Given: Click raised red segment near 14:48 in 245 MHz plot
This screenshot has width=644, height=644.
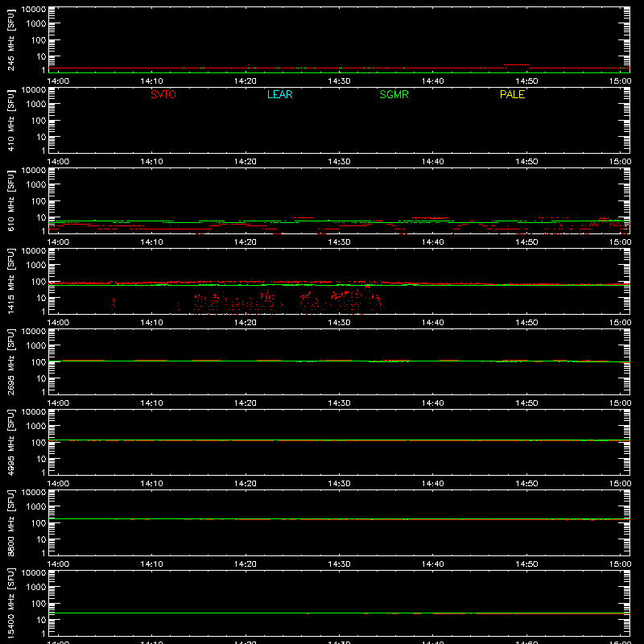Looking at the screenshot, I should tap(517, 64).
